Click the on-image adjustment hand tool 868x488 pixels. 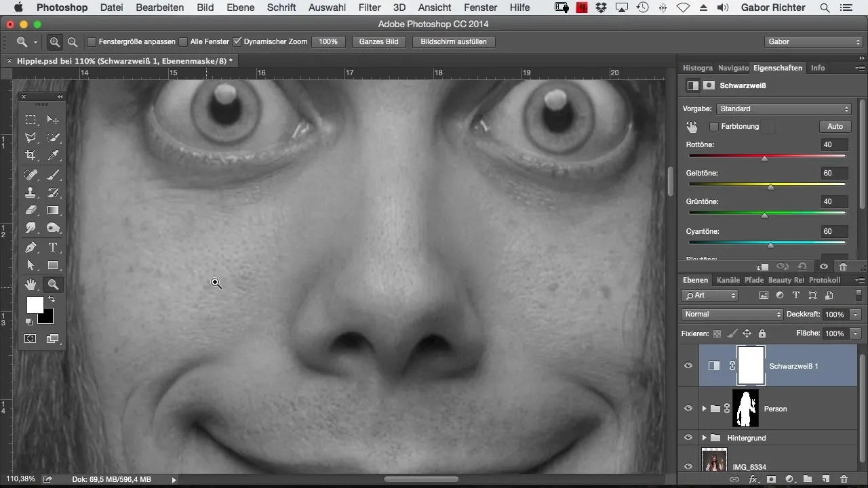coord(692,126)
